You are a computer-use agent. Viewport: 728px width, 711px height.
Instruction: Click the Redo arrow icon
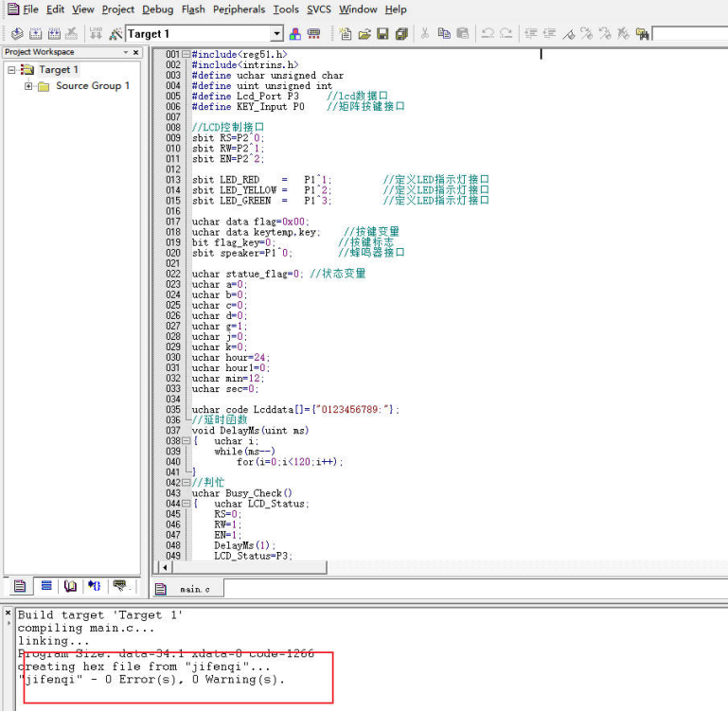[506, 33]
